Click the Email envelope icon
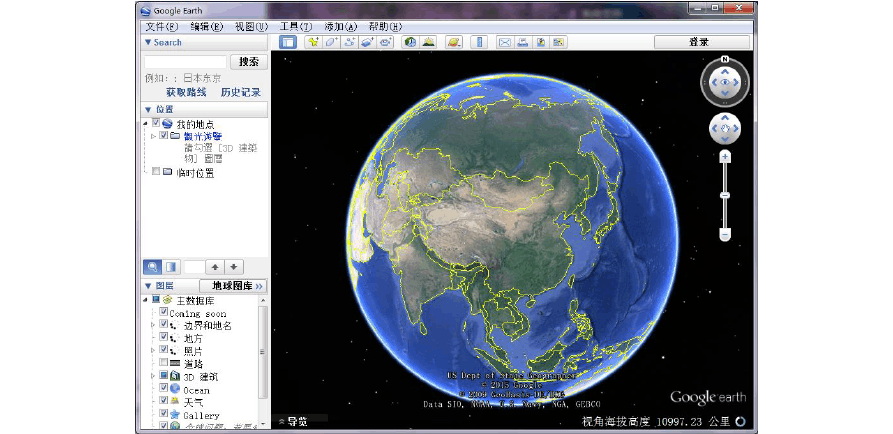 [504, 42]
